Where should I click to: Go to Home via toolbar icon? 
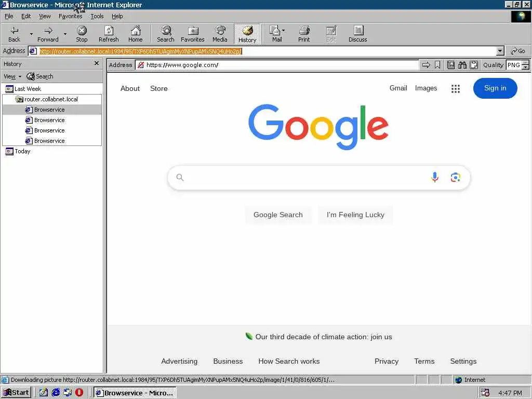136,34
